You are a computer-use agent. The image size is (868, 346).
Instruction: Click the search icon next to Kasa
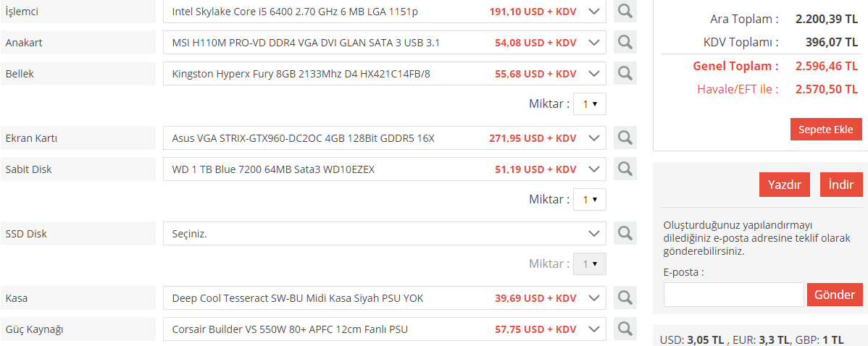coord(625,298)
